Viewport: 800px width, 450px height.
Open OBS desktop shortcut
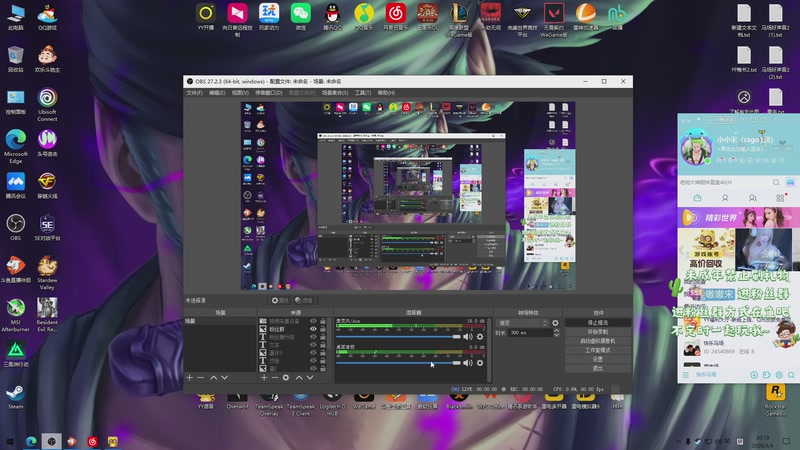tap(16, 228)
